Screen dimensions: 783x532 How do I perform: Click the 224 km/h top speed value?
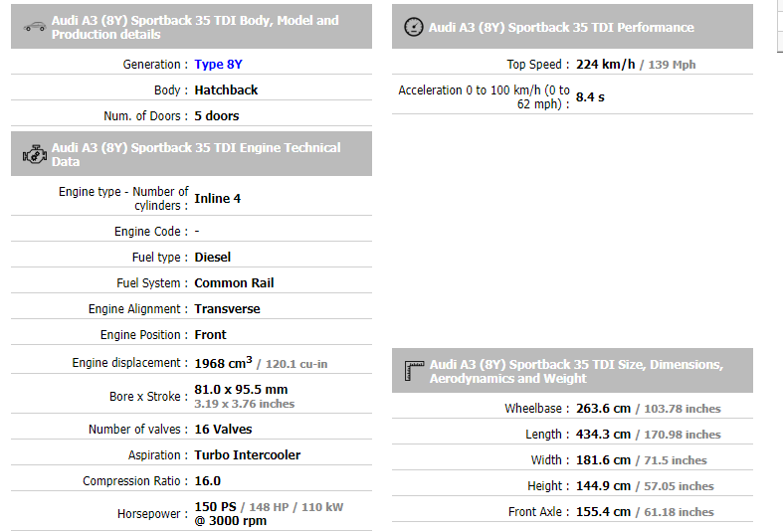click(605, 65)
